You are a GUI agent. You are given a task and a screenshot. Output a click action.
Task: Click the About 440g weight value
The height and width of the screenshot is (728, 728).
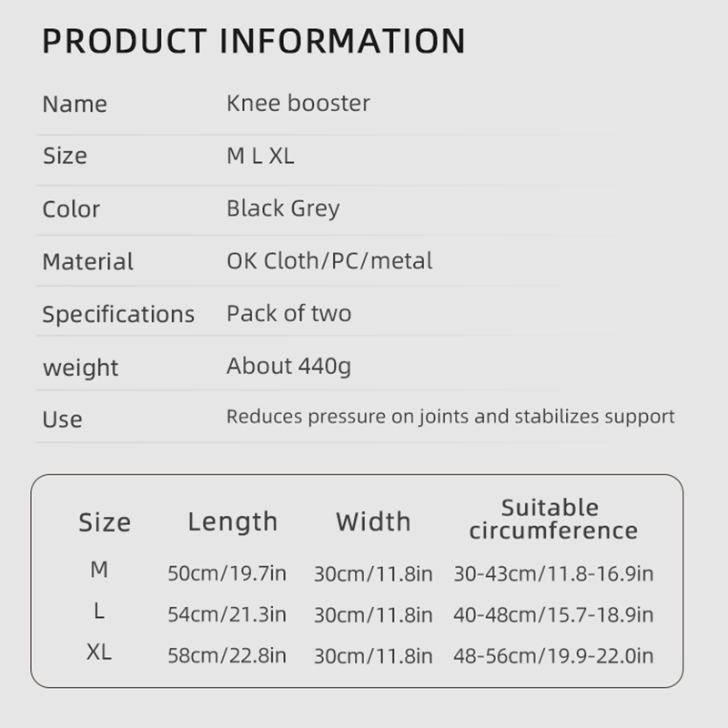tap(288, 367)
